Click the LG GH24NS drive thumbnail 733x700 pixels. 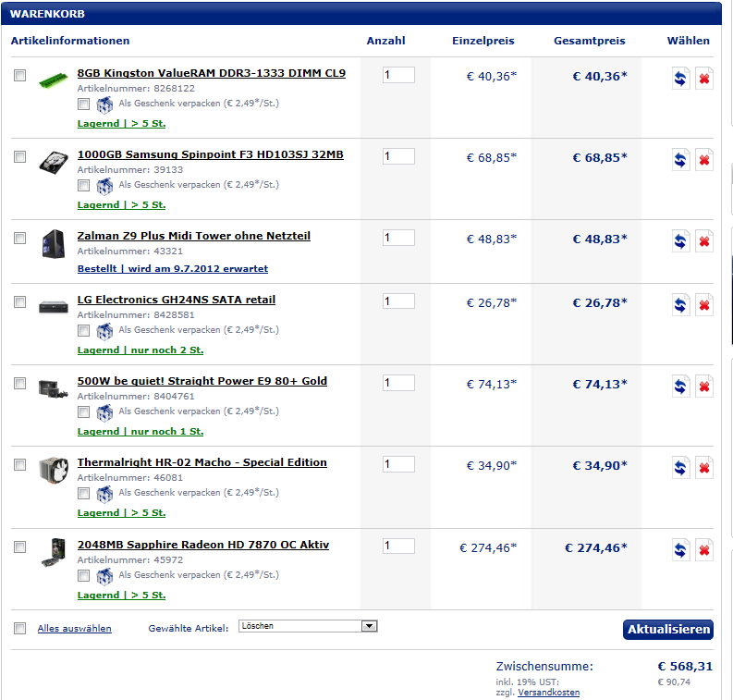click(x=54, y=307)
